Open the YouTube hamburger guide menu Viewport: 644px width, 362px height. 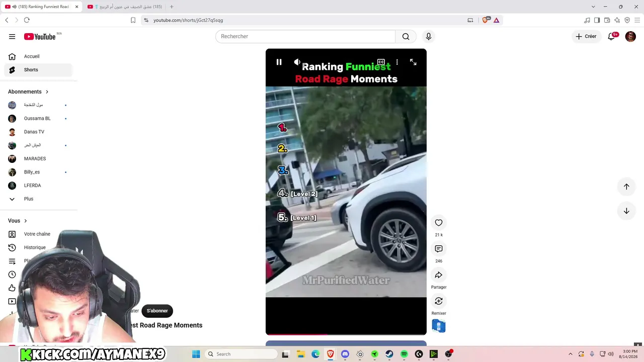[12, 36]
